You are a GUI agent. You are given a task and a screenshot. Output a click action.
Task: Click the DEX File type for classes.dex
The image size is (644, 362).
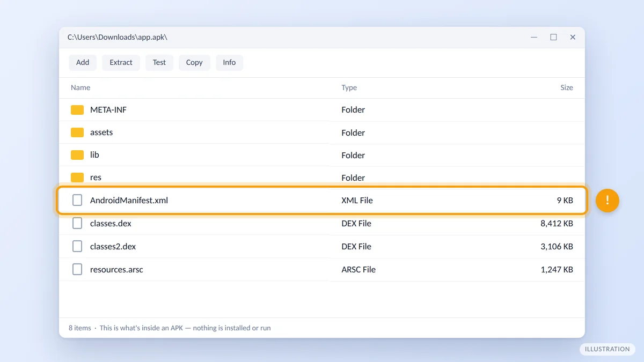(356, 223)
